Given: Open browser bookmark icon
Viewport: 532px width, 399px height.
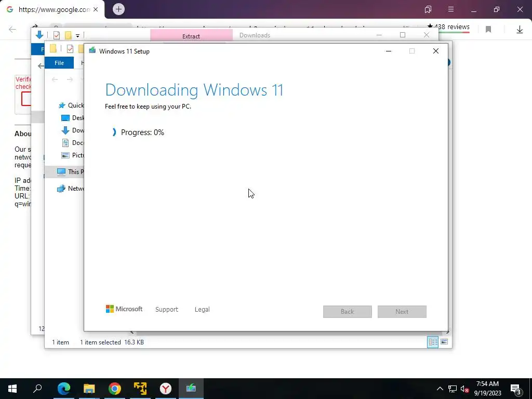Looking at the screenshot, I should tap(488, 30).
